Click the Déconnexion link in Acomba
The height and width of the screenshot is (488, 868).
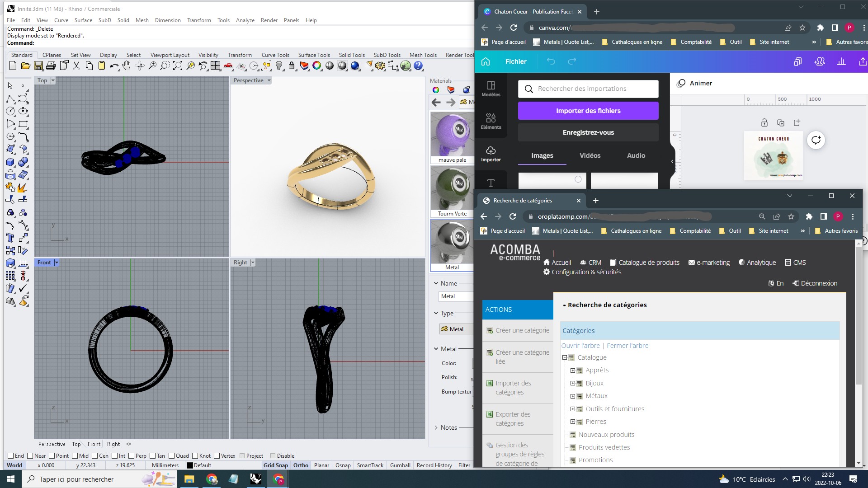(x=815, y=283)
